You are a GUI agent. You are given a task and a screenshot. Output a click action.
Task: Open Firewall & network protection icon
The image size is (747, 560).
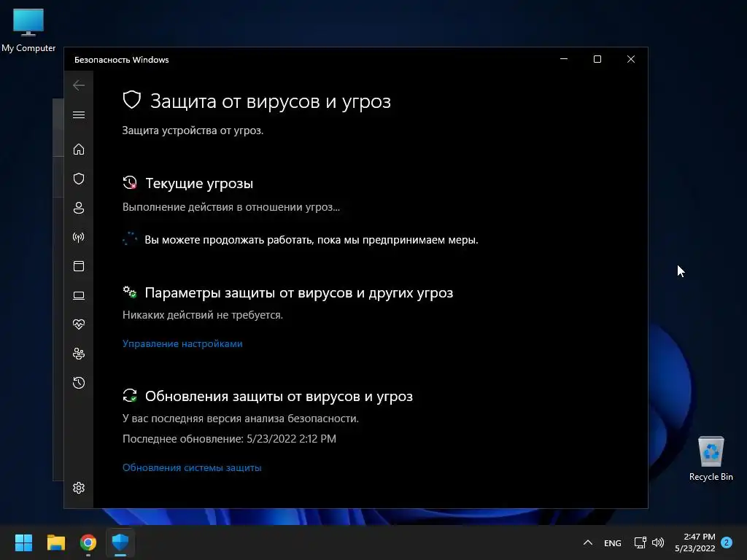pos(79,237)
